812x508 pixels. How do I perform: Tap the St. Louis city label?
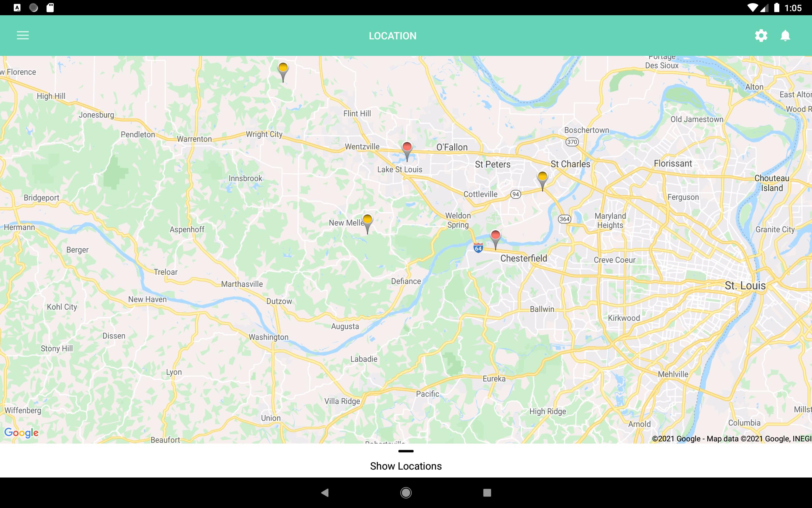point(745,285)
